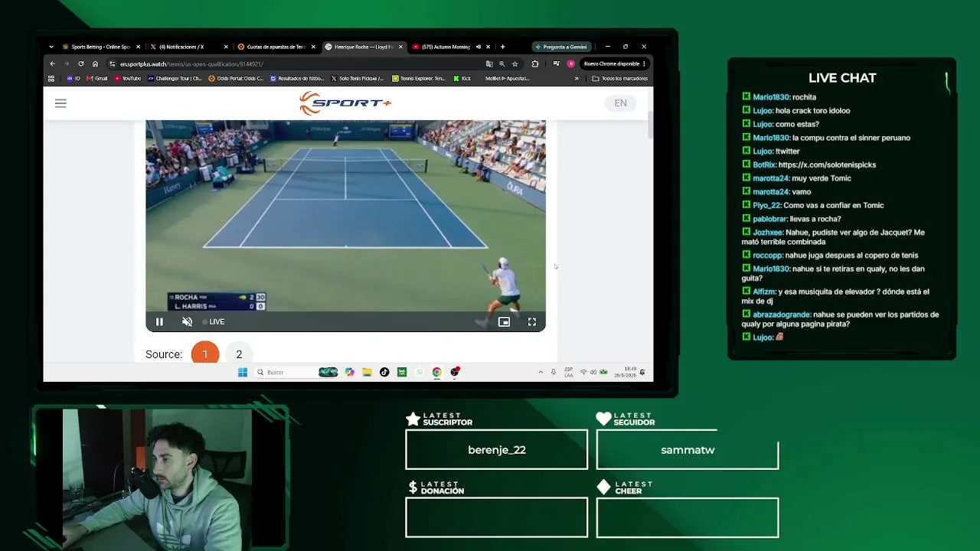Open a new Chrome tab
Viewport: 980px width, 551px height.
[x=502, y=47]
